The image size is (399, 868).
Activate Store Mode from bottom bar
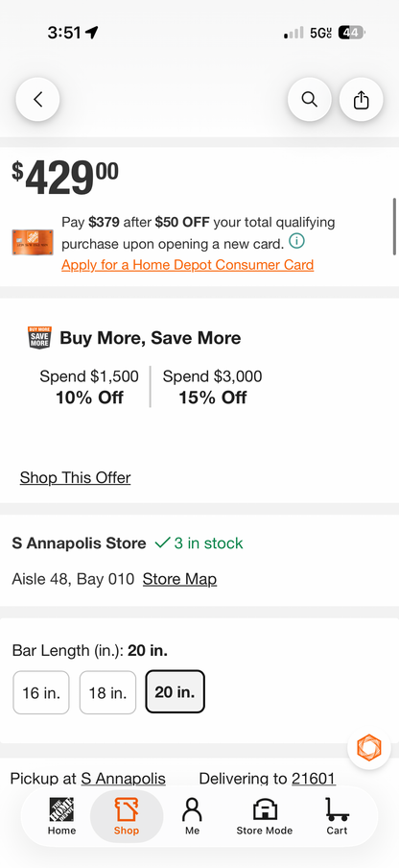pyautogui.click(x=265, y=816)
